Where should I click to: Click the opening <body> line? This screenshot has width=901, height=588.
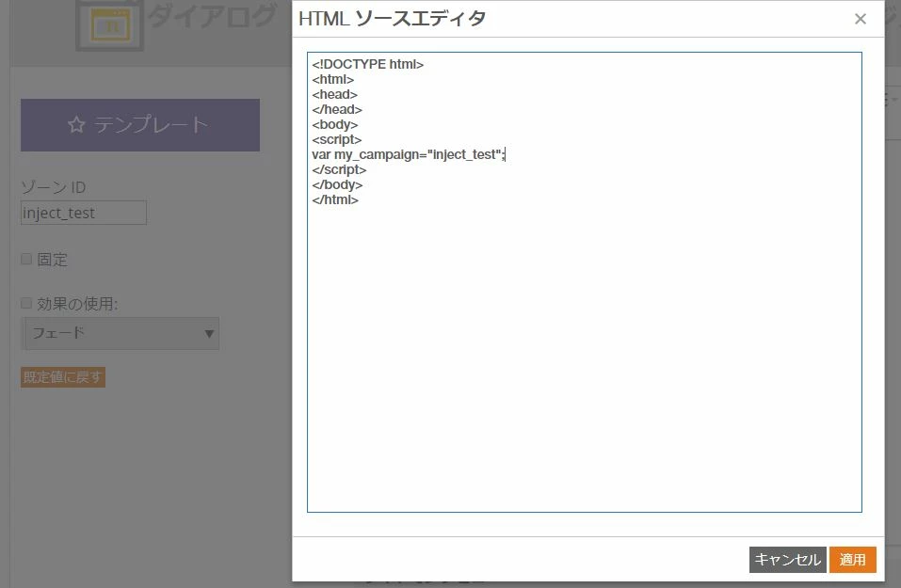335,124
